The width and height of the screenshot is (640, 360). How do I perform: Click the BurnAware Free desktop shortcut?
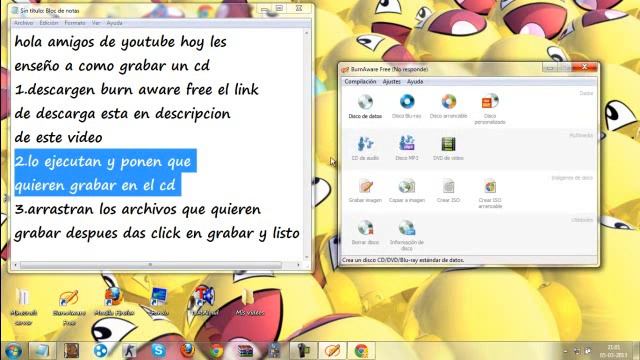69,307
